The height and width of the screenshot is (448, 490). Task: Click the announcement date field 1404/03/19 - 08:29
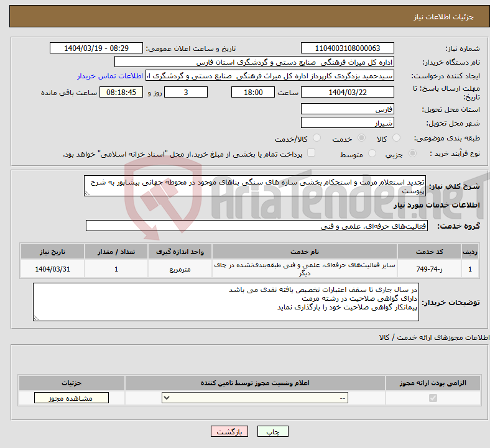tap(96, 48)
